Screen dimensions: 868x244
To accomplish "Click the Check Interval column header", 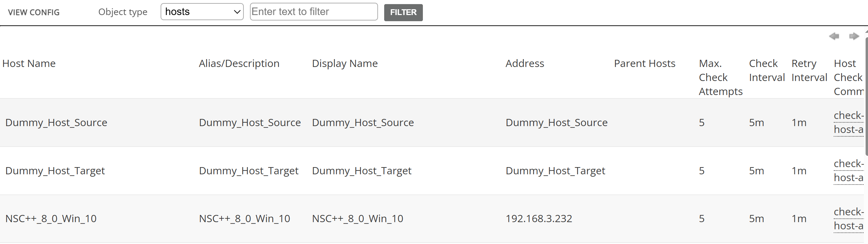I will click(767, 70).
